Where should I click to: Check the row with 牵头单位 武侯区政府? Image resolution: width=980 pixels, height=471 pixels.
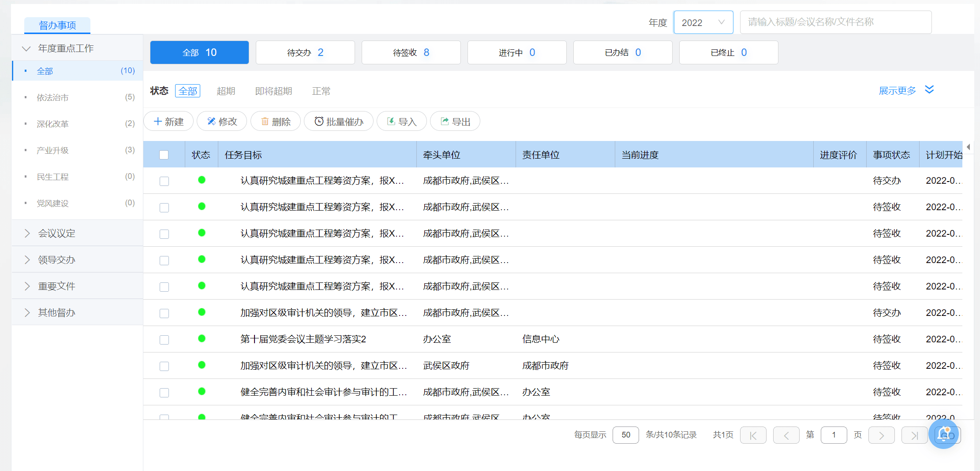164,366
